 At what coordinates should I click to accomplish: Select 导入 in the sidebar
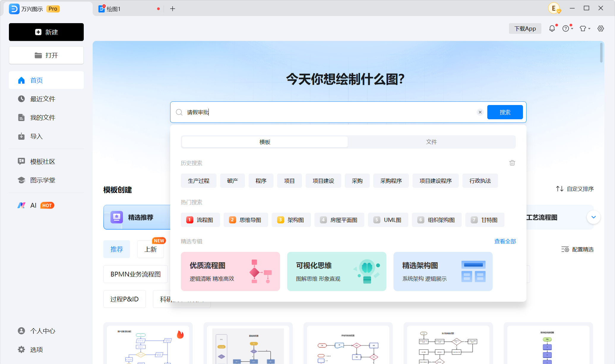46,136
